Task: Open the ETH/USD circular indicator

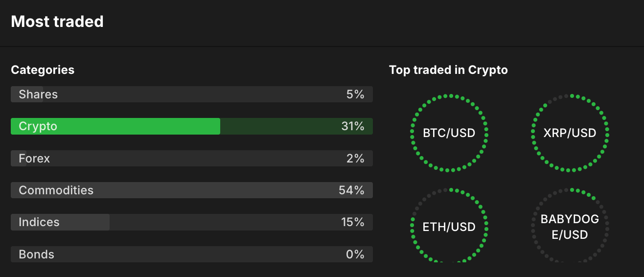Action: pos(449,227)
